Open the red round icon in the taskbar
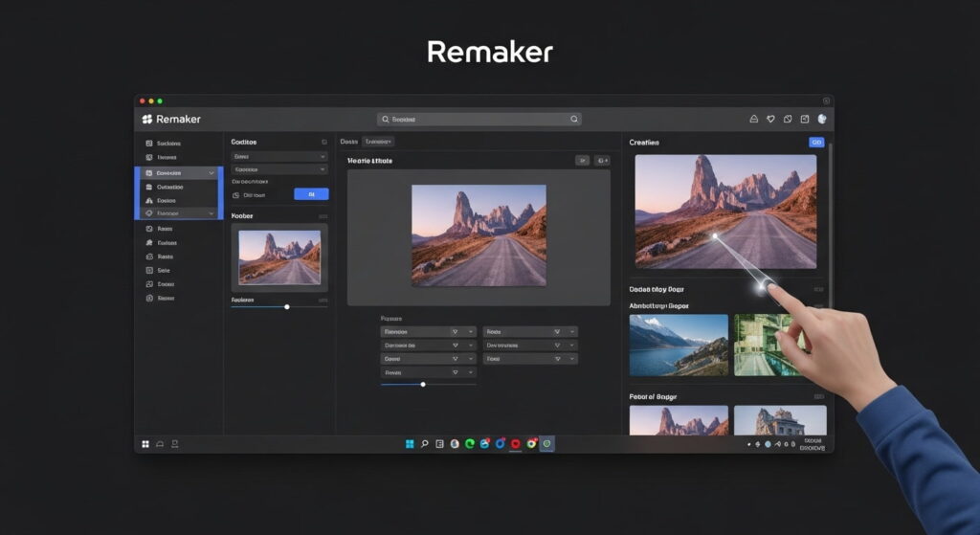This screenshot has width=980, height=535. click(516, 444)
